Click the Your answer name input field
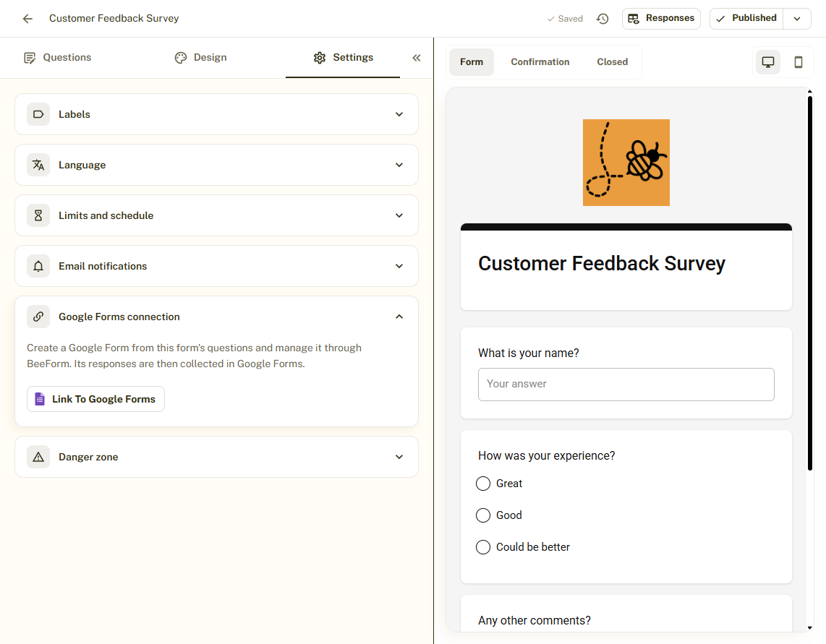 click(626, 385)
